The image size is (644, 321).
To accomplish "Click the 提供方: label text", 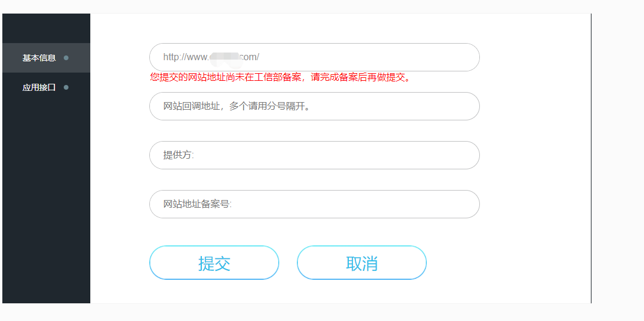I will tap(178, 155).
